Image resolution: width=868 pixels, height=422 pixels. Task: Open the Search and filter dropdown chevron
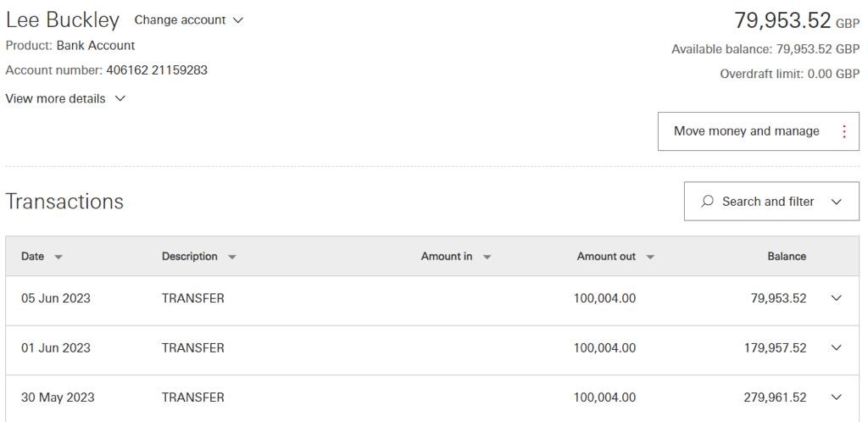[837, 202]
